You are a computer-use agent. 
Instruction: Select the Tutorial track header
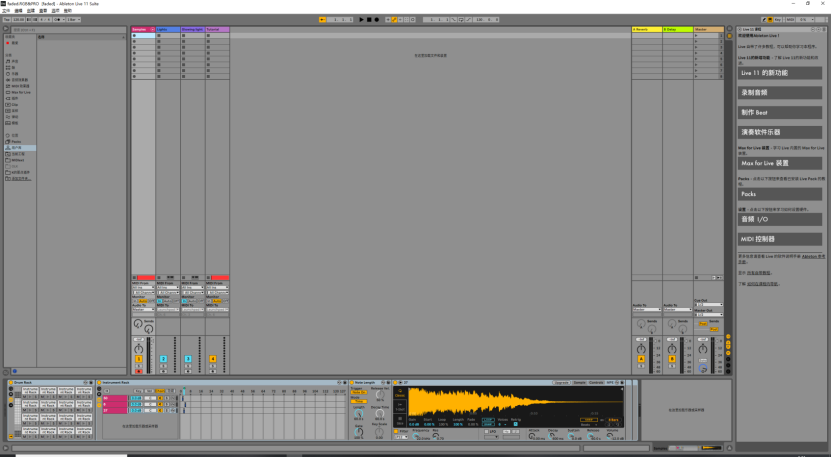click(217, 29)
